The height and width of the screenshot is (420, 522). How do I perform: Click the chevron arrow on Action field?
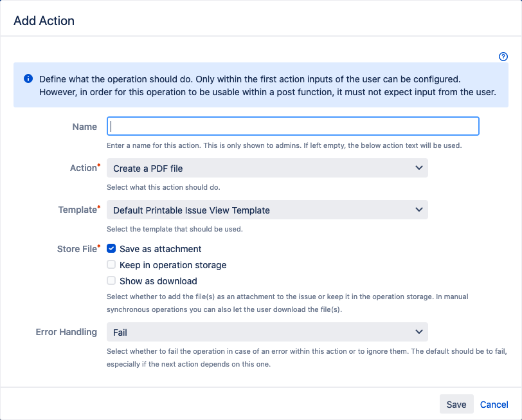[x=419, y=168]
